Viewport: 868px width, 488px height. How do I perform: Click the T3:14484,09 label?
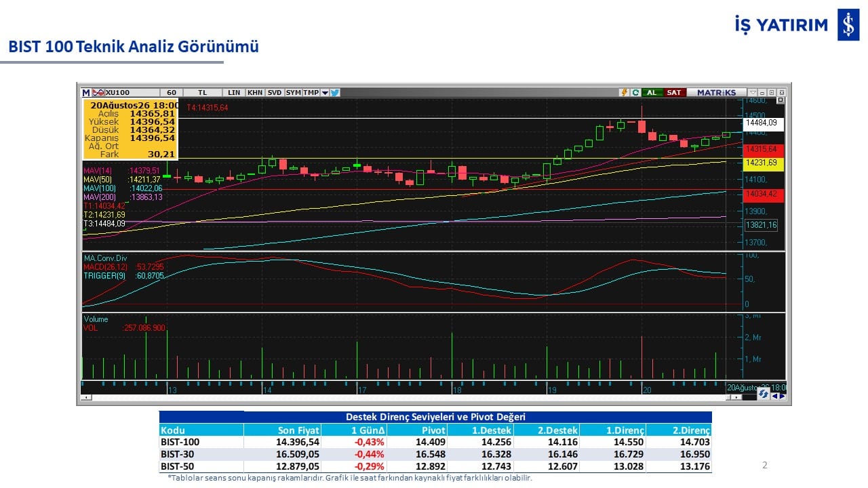click(x=104, y=224)
